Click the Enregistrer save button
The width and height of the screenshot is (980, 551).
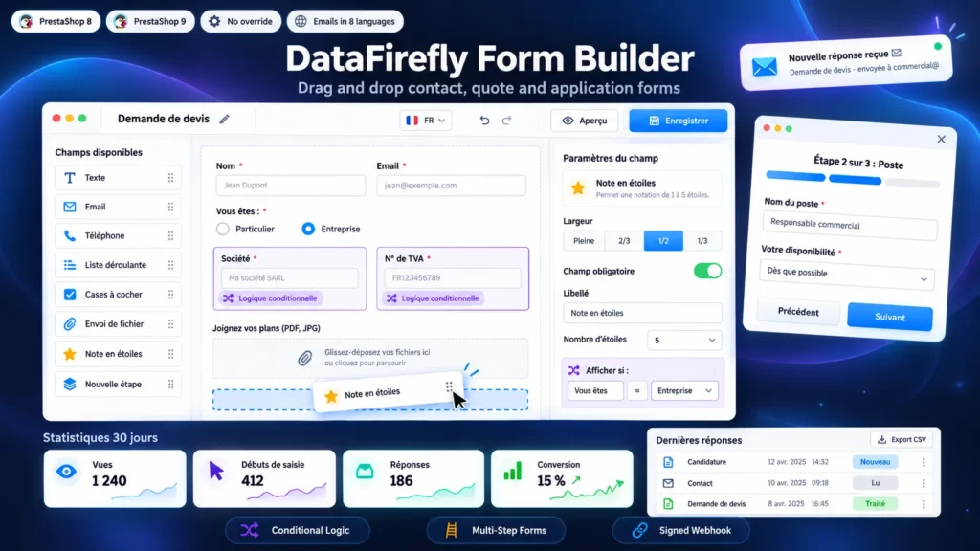[x=679, y=121]
